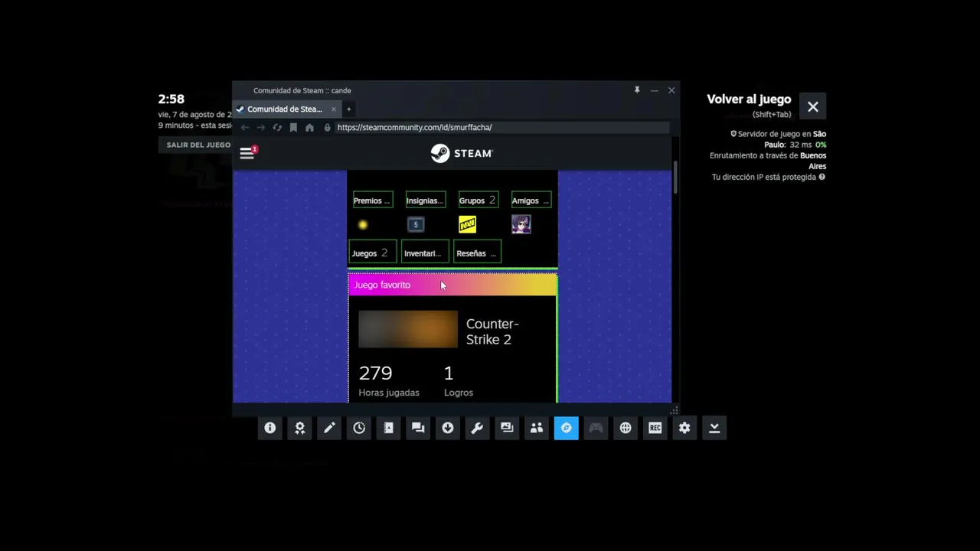Open the friends icon in overlay toolbar

(537, 428)
